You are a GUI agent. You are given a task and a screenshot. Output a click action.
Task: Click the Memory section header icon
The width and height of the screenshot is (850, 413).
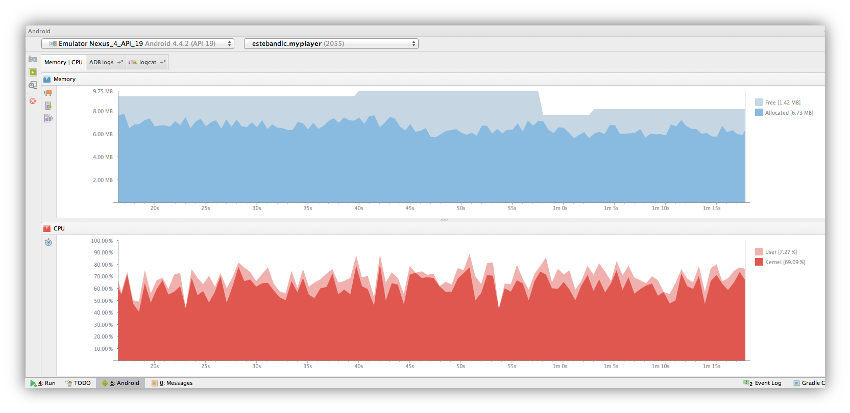[x=47, y=79]
